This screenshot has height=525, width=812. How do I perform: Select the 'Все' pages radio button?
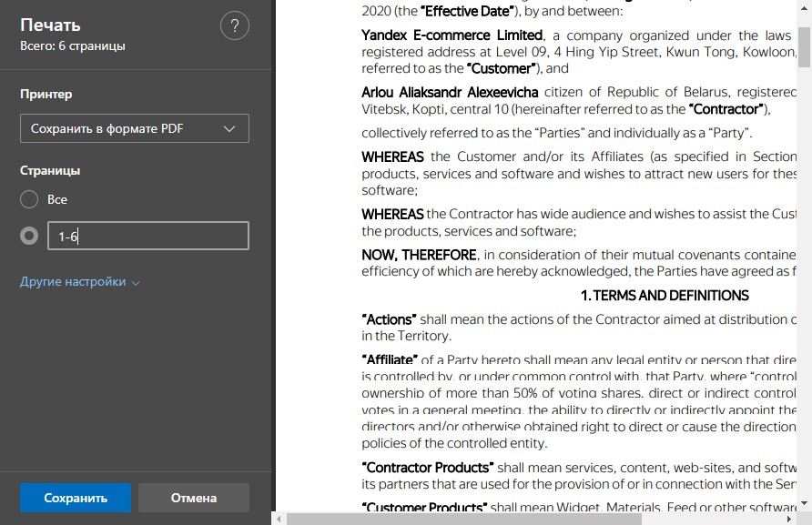tap(29, 199)
